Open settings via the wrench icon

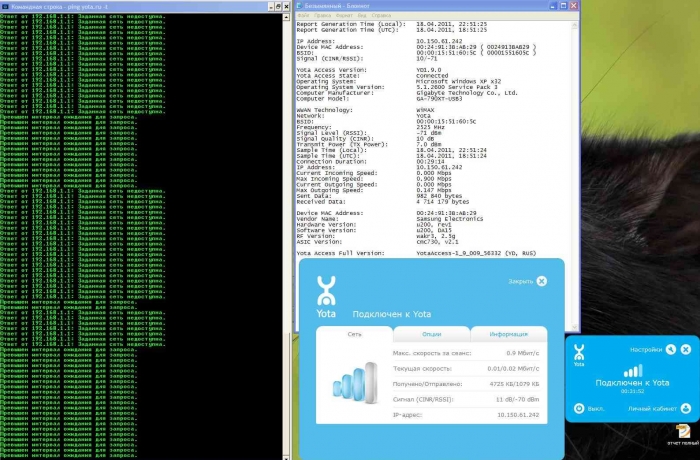(x=671, y=349)
